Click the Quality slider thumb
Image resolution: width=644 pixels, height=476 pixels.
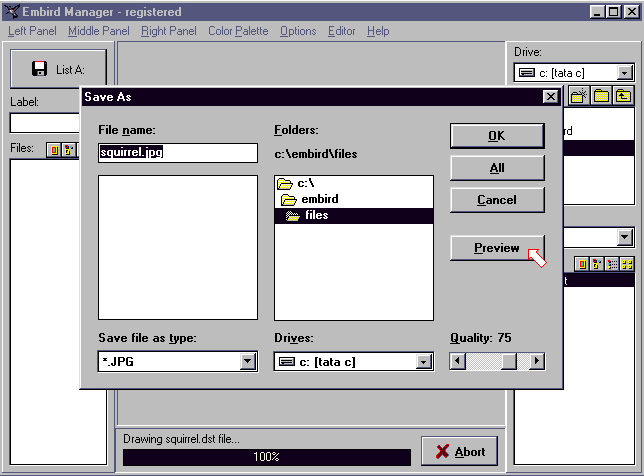coord(509,361)
